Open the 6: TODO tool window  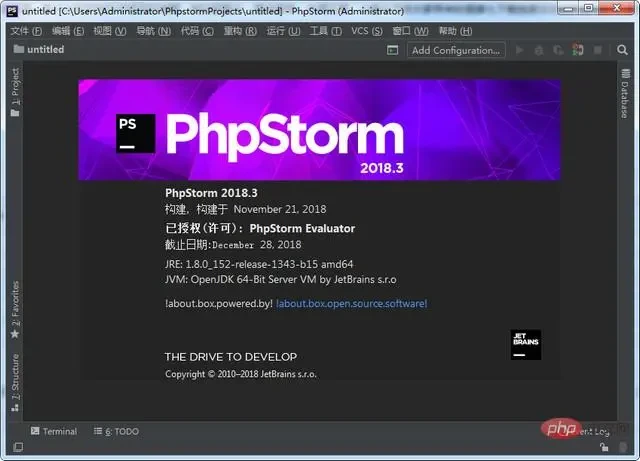pyautogui.click(x=117, y=431)
